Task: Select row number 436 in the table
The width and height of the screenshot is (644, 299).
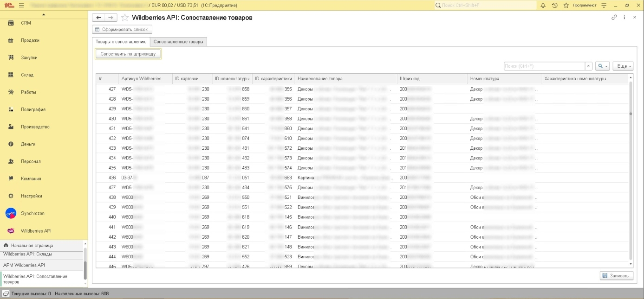Action: (x=362, y=178)
